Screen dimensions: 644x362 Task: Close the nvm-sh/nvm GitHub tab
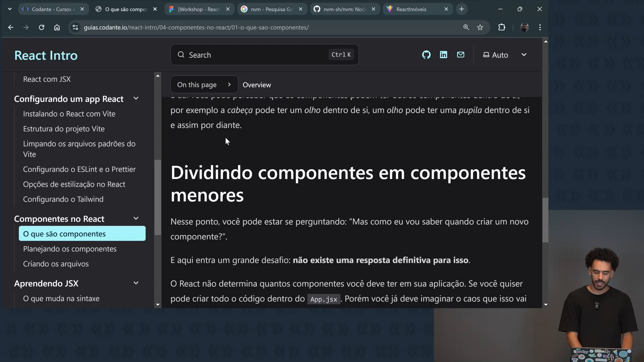point(373,9)
